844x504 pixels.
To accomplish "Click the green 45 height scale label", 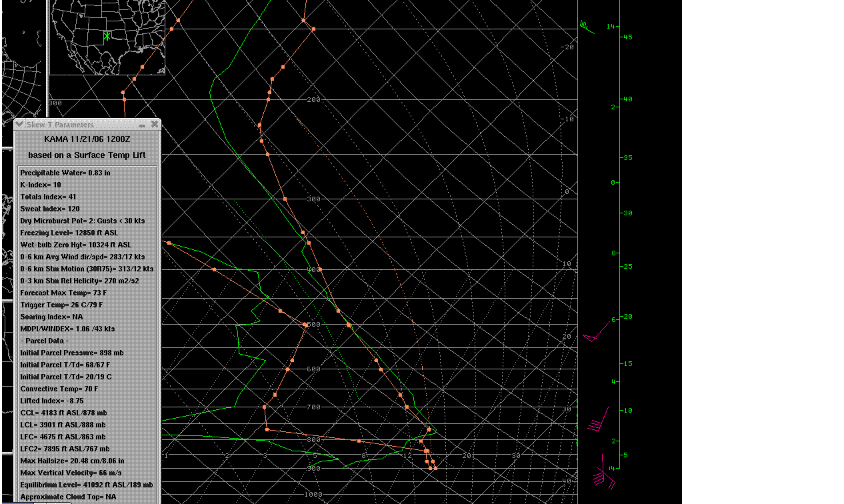I will (628, 37).
